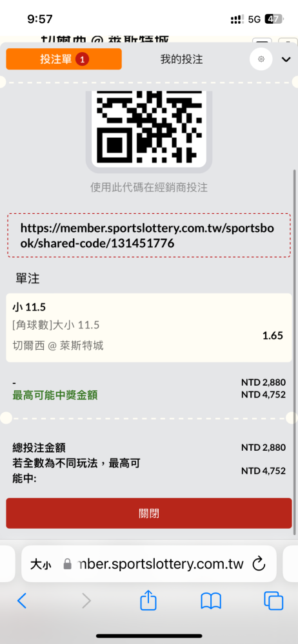Screen dimensions: 298x644
Task: Tap the red badge count on 投注單
Action: pos(82,59)
